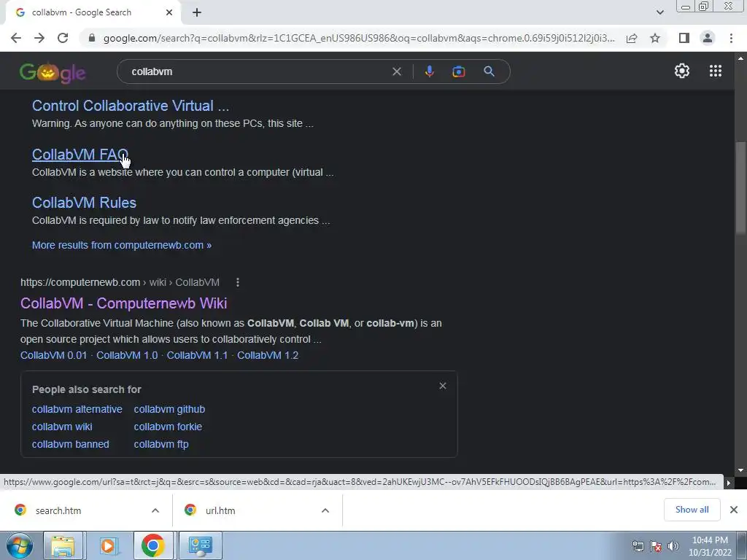
Task: Search by image with Google Lens
Action: (x=458, y=71)
